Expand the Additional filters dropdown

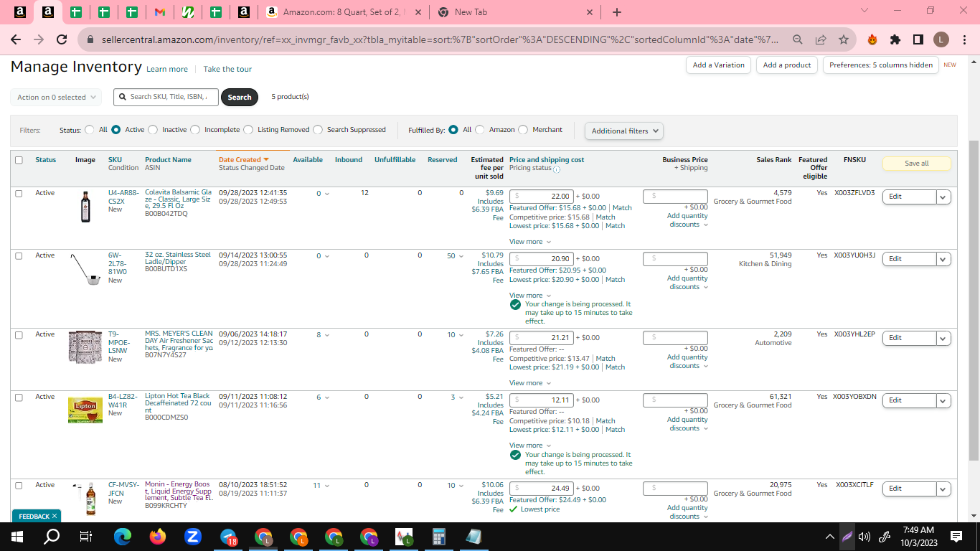point(624,131)
